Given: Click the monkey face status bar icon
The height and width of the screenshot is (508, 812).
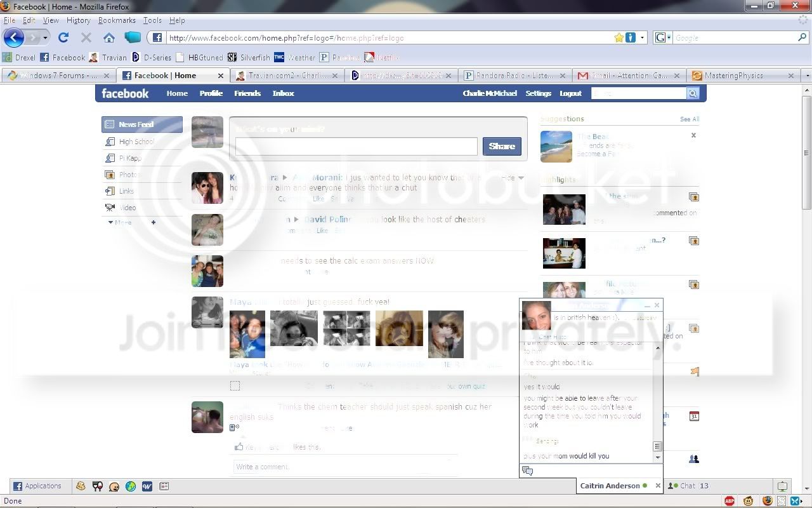Looking at the screenshot, I should pos(749,501).
